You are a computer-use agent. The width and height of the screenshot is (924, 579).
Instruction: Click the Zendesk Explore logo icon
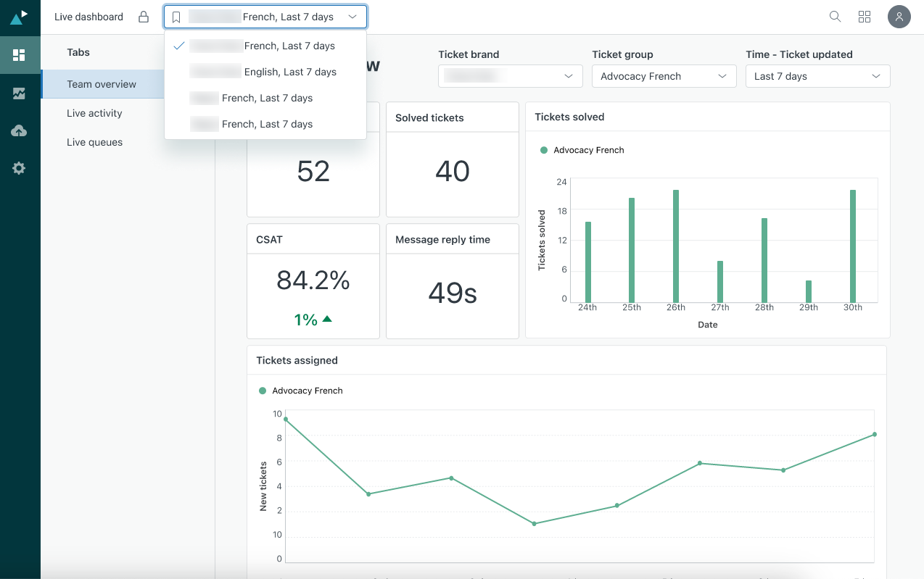coord(20,17)
